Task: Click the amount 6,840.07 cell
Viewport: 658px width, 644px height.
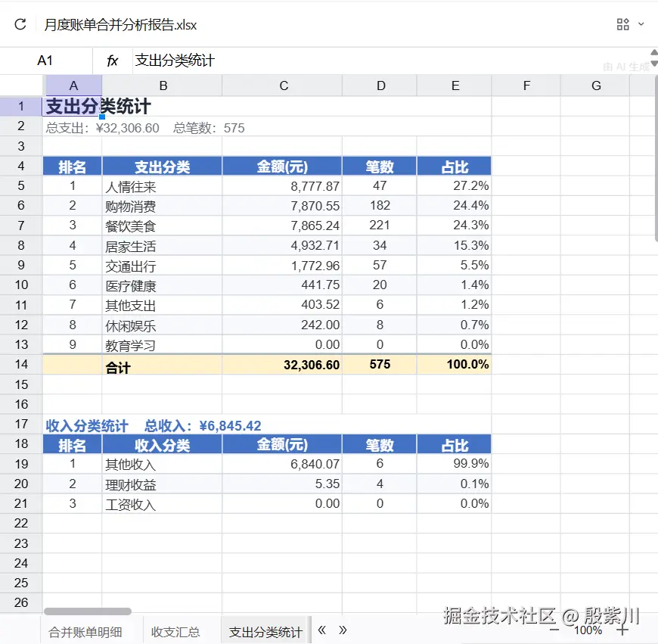Action: [282, 464]
